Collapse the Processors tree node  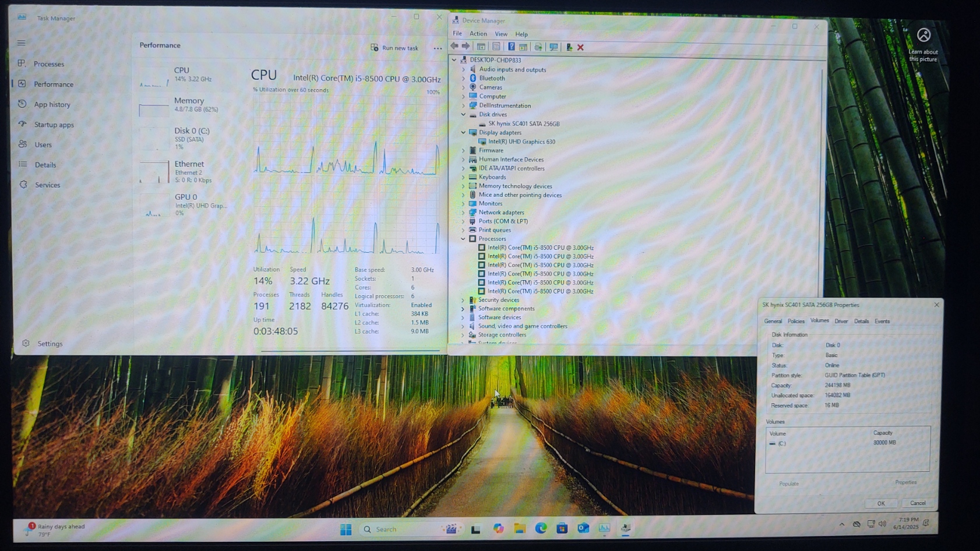tap(463, 239)
